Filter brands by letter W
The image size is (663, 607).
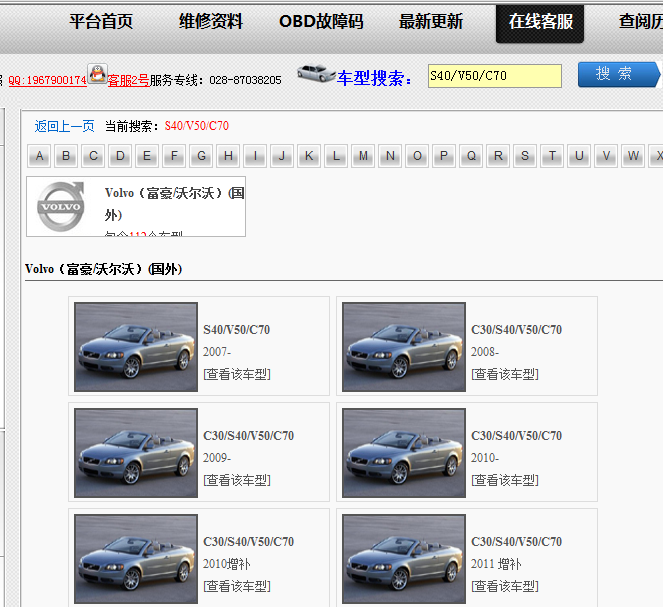(633, 156)
